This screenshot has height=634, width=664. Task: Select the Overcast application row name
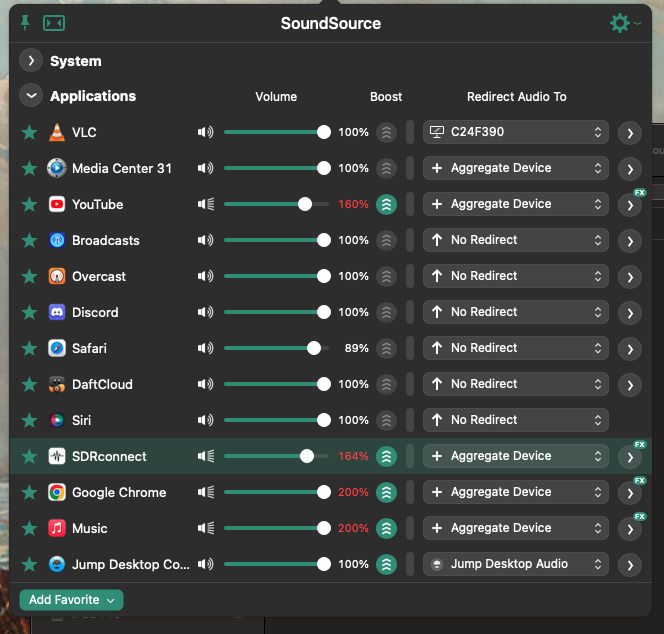[x=99, y=277]
